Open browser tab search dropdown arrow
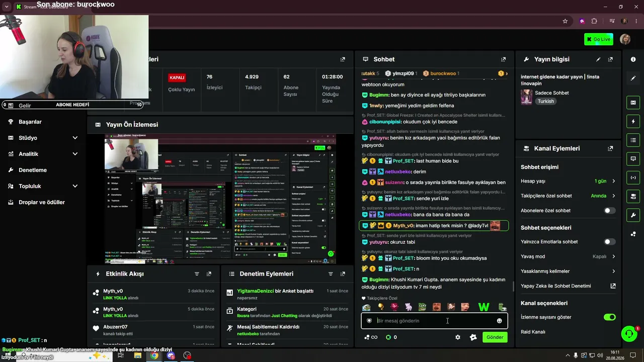The image size is (644, 362). [7, 7]
